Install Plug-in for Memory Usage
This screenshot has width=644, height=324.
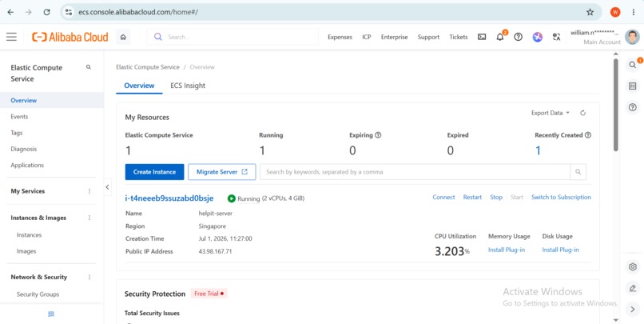(507, 250)
